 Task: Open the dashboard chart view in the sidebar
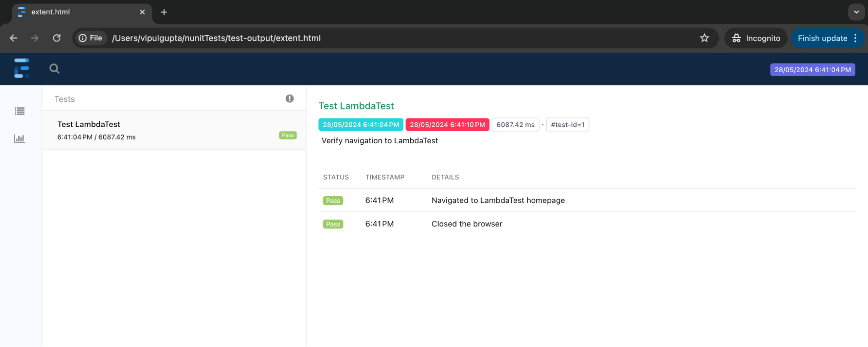pyautogui.click(x=20, y=139)
